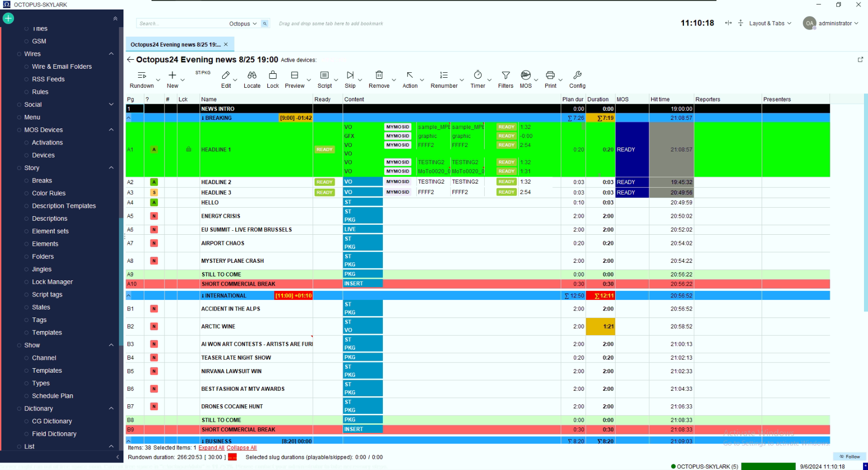Toggle the Follow button at bottom right
868x470 pixels.
pos(850,456)
